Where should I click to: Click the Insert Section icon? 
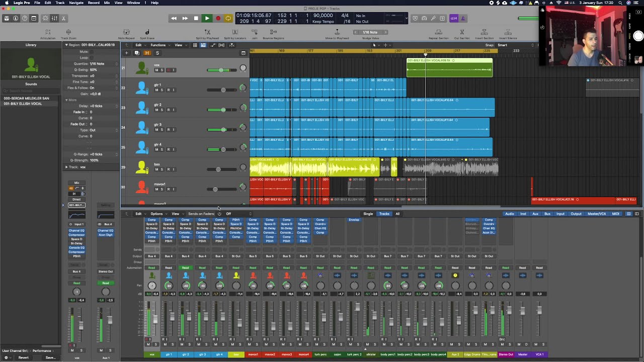[x=484, y=32]
